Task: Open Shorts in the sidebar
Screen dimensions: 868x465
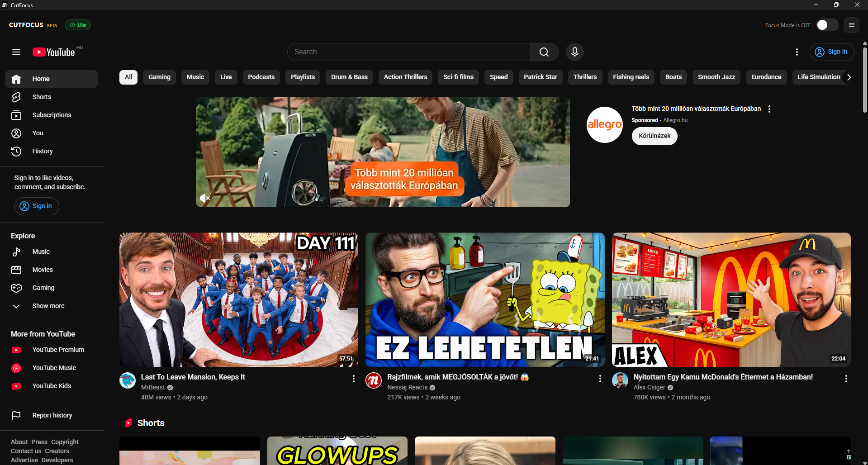Action: (x=52, y=97)
